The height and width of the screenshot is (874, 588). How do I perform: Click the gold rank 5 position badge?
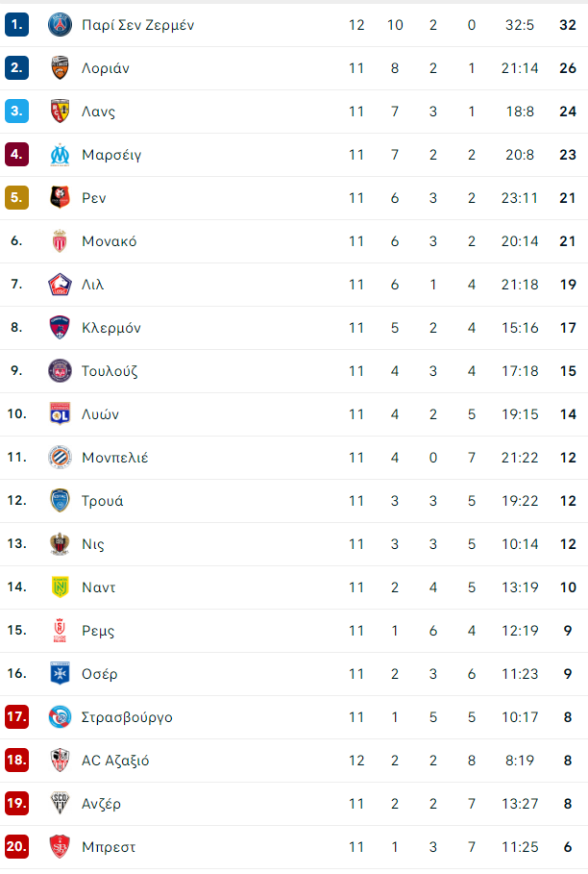16,197
